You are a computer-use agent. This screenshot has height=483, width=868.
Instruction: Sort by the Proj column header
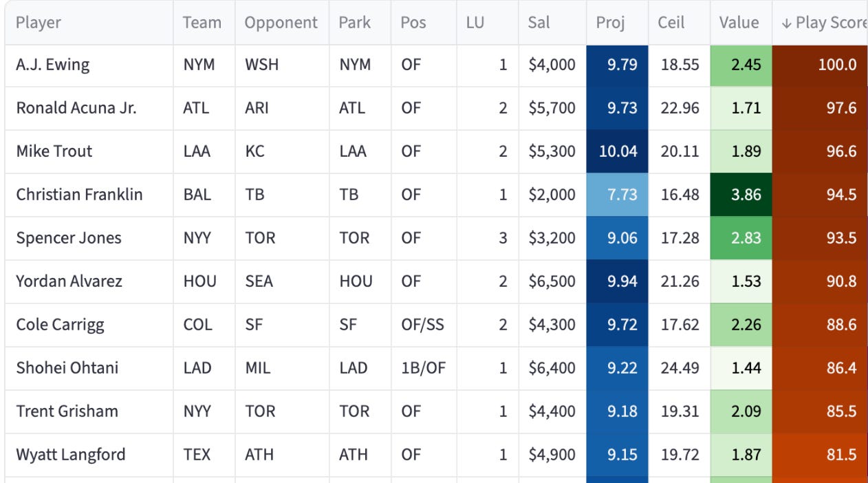(x=617, y=23)
